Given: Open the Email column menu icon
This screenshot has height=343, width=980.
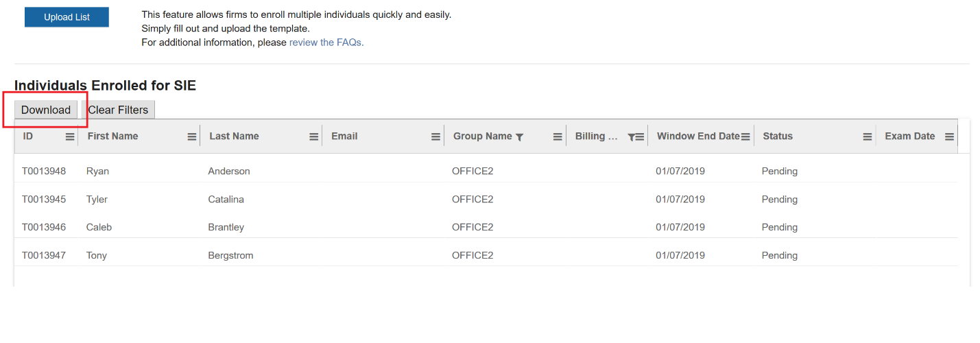Looking at the screenshot, I should pos(435,137).
